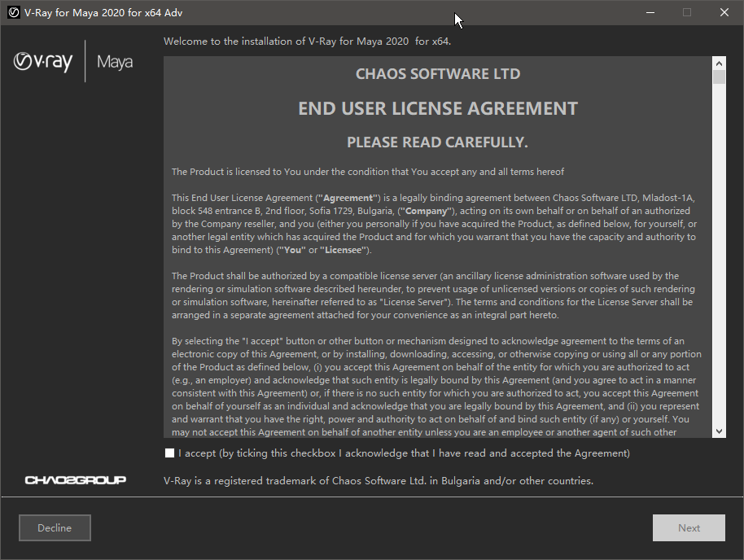Click the 'By selecting the "I accept" button' line
Screen dimensions: 744x560
pyautogui.click(x=428, y=341)
